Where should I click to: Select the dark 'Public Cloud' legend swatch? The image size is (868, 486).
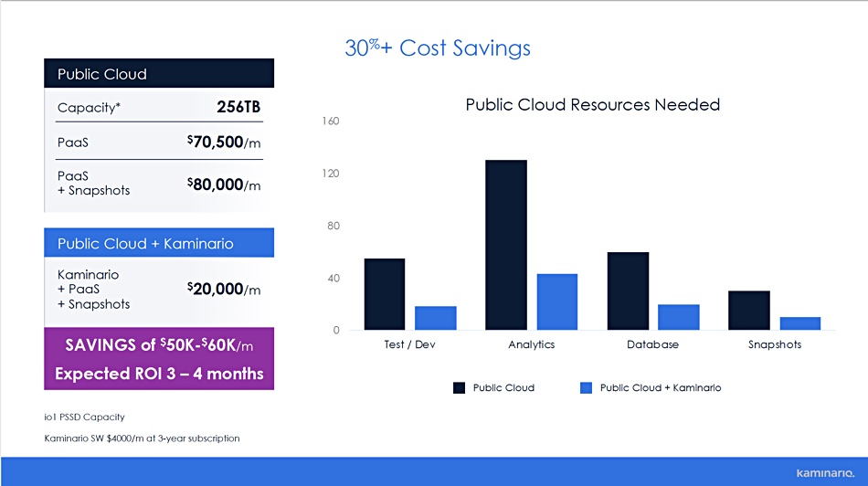(459, 388)
